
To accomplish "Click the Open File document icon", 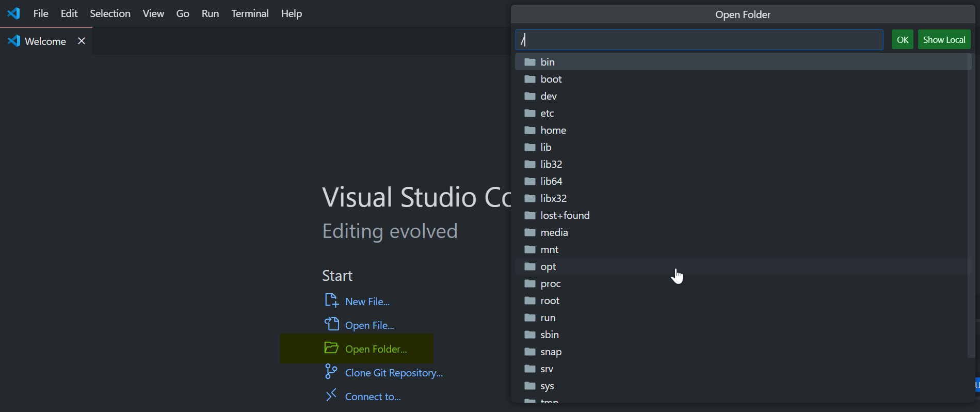I will click(331, 324).
